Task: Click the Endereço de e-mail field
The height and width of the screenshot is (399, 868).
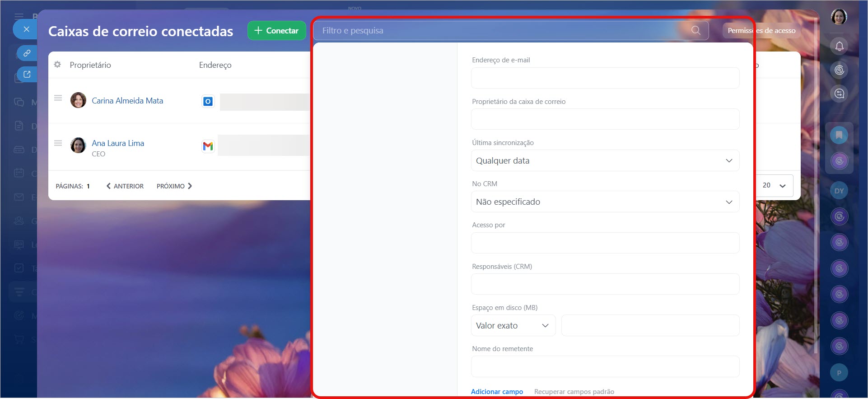Action: click(605, 78)
